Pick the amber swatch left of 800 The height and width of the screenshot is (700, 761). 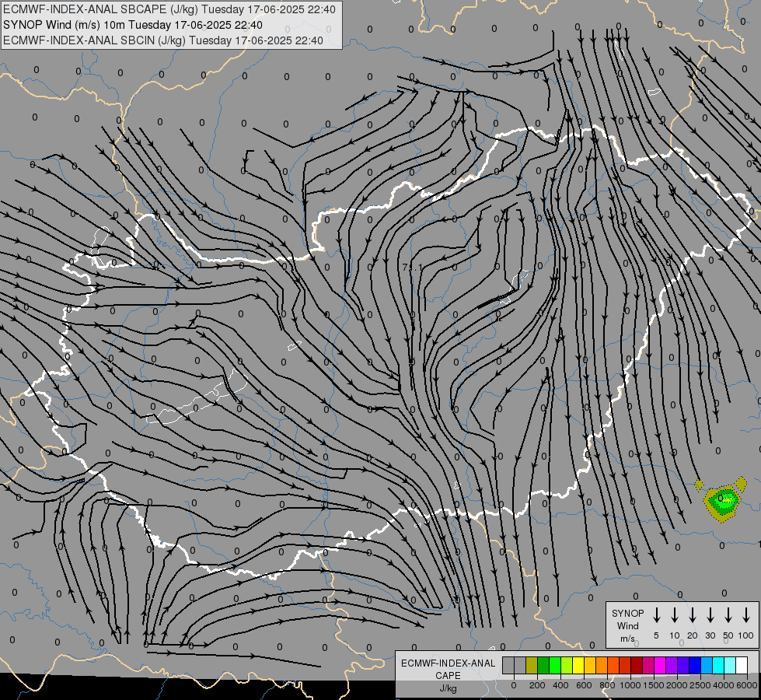click(x=590, y=665)
